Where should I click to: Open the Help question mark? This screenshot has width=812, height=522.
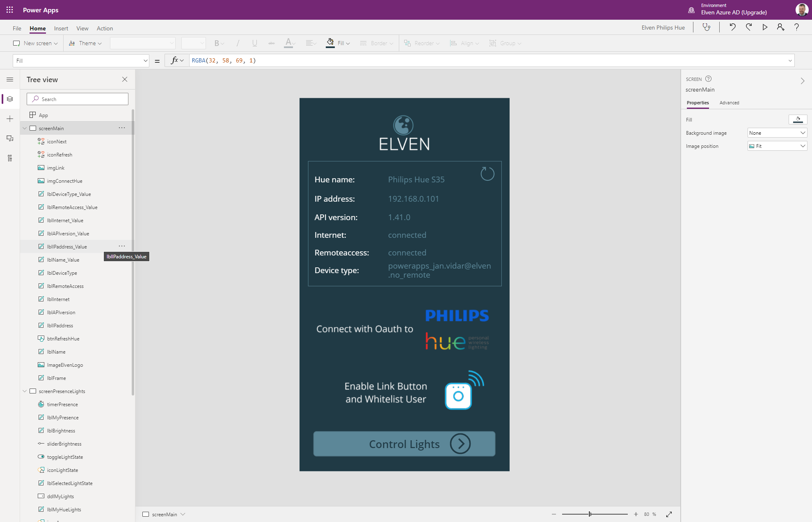(796, 28)
